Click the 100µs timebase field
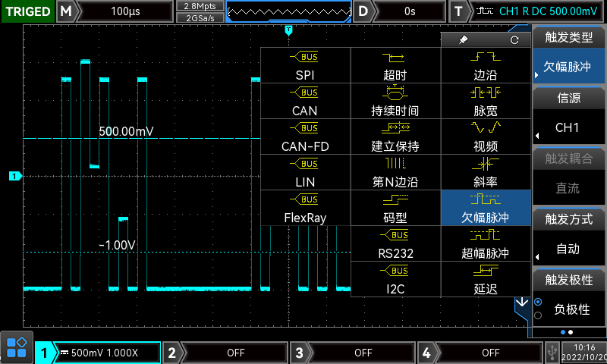The image size is (607, 364). [x=125, y=11]
